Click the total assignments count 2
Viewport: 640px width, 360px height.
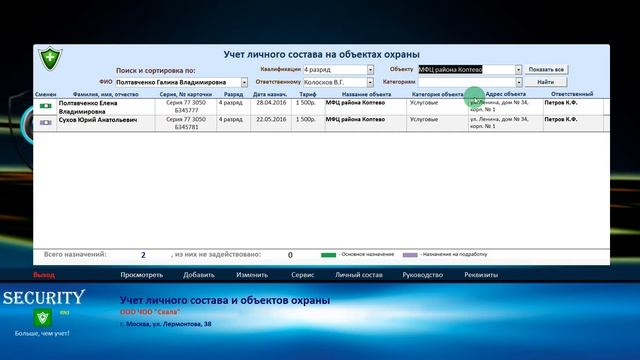pos(143,255)
